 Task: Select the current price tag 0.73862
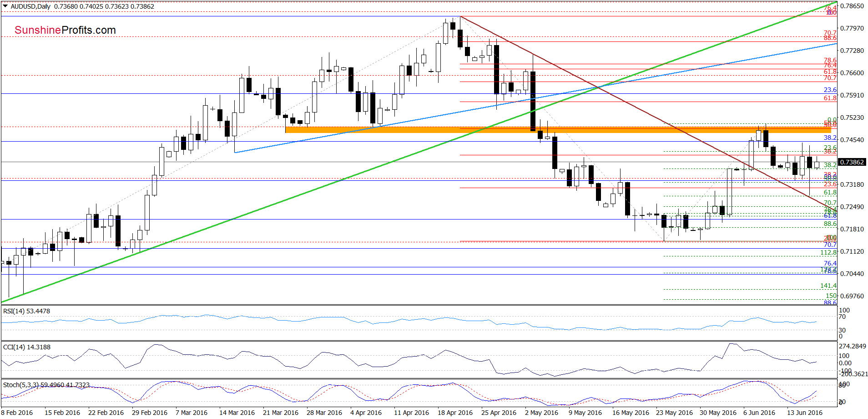[853, 162]
